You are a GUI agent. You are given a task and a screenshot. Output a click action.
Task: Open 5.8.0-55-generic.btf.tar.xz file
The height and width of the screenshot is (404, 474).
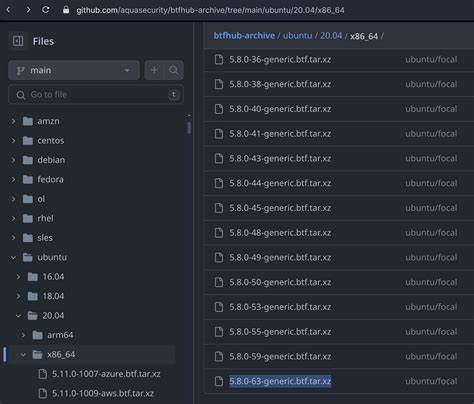coord(280,332)
